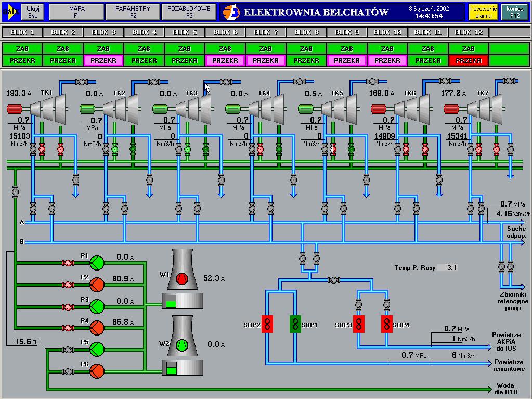The width and height of the screenshot is (532, 399).
Task: Click cooling tower W1 red fan
Action: click(x=182, y=278)
